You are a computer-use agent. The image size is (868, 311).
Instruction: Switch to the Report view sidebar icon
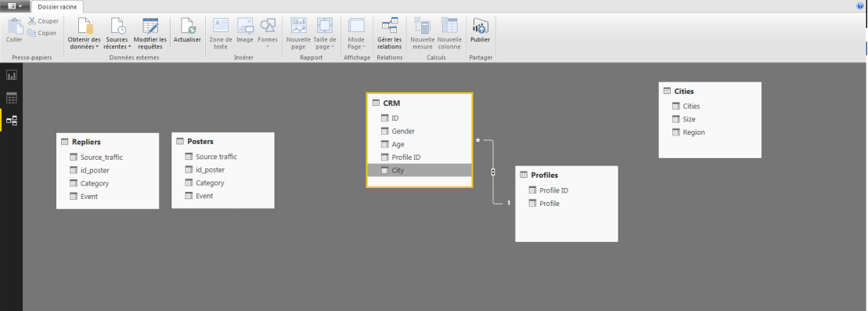pyautogui.click(x=12, y=75)
